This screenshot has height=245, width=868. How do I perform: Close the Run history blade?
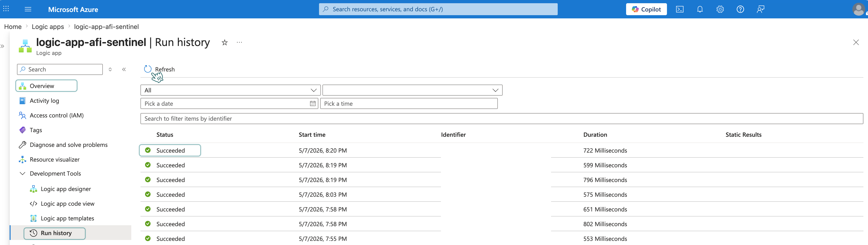click(x=856, y=42)
